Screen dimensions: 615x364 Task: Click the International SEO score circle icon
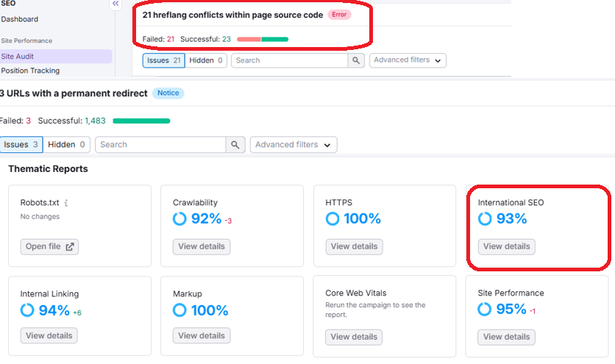click(485, 219)
